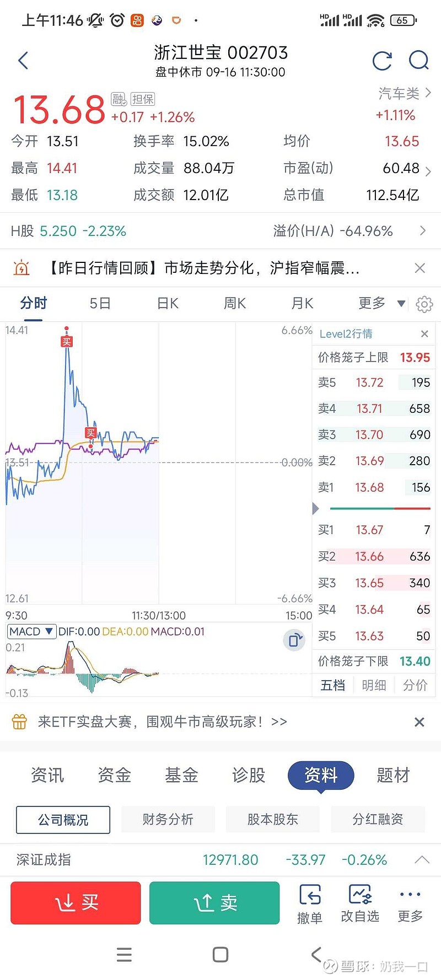Switch to the 日K chart tab
The height and width of the screenshot is (980, 441).
pyautogui.click(x=168, y=303)
